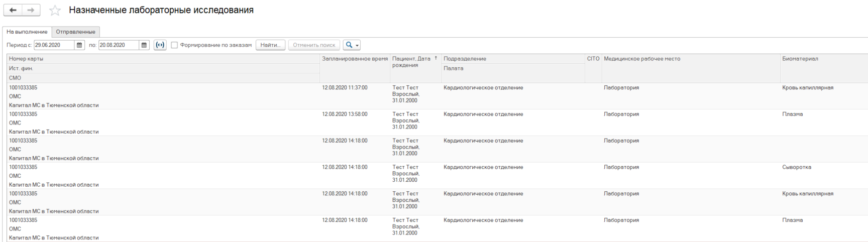This screenshot has width=868, height=242.
Task: Focus the period start date field
Action: coord(53,45)
